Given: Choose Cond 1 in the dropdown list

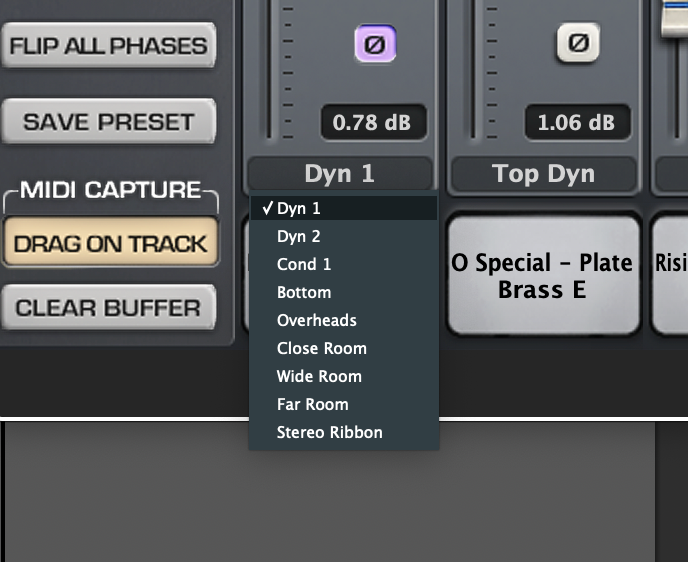Looking at the screenshot, I should pos(344,265).
